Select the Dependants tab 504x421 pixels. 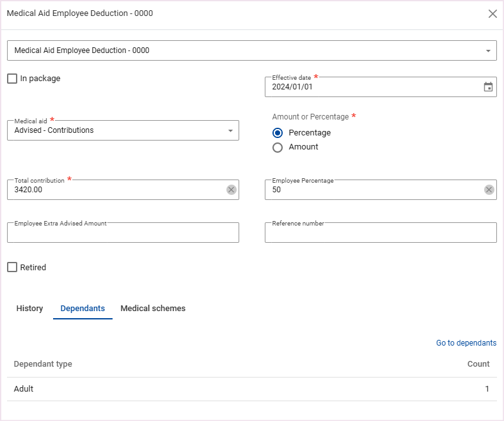(83, 309)
